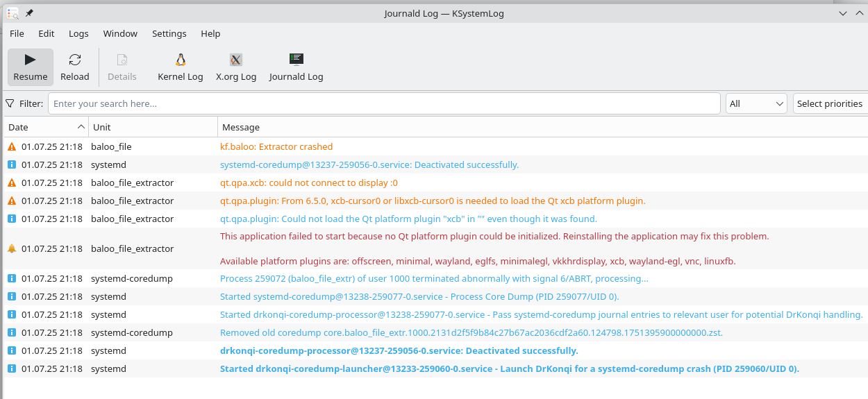Select bold 'Started drkonqi-coredump-launcher@13233' message

pos(510,368)
